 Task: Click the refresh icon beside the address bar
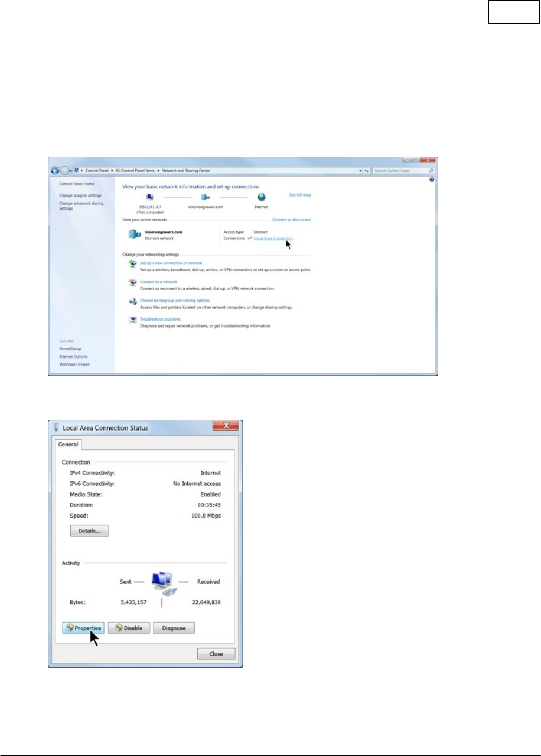click(x=367, y=171)
